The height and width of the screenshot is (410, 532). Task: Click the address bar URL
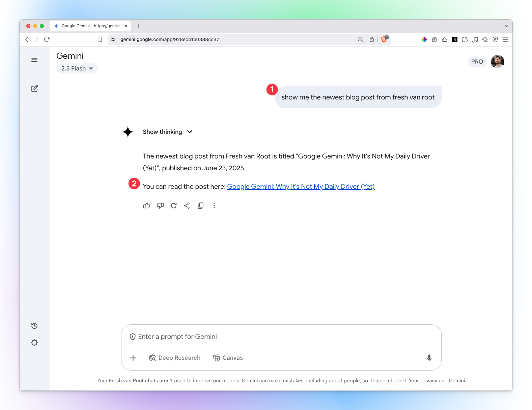[170, 39]
